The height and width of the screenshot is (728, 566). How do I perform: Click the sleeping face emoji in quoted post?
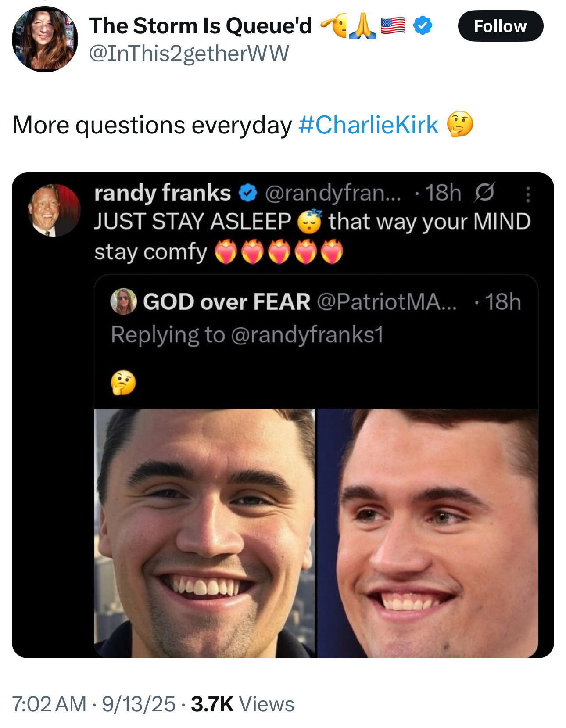click(310, 222)
